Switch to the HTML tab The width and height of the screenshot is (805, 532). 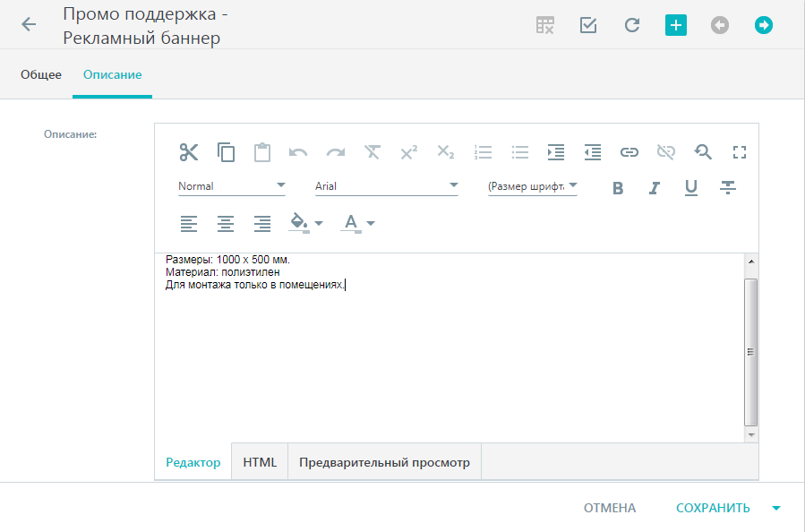(260, 462)
